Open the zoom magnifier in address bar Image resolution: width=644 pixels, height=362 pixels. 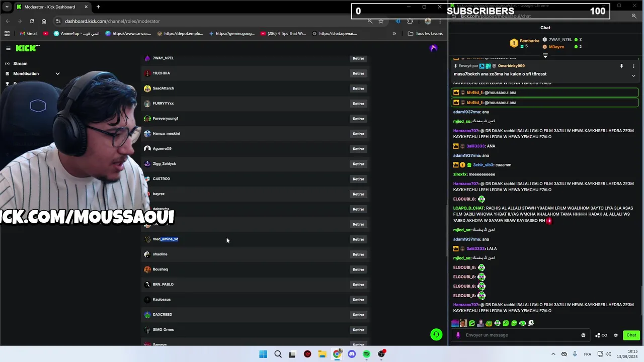pyautogui.click(x=370, y=21)
